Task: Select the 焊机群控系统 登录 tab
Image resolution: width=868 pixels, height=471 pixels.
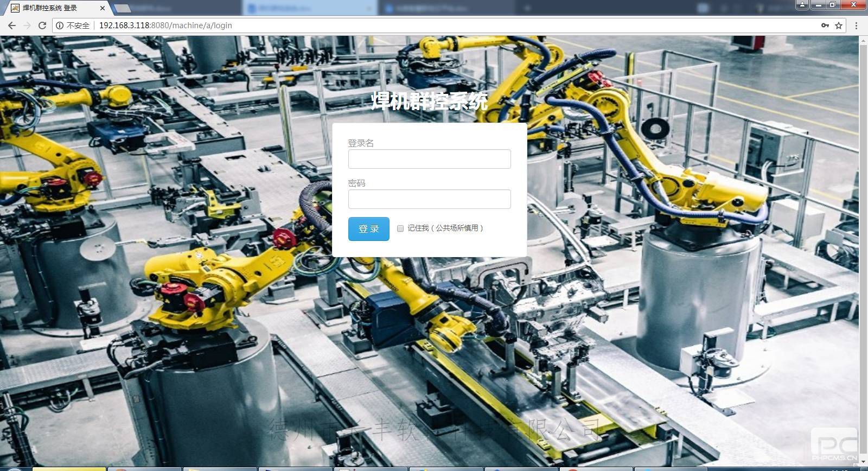Action: [52, 8]
